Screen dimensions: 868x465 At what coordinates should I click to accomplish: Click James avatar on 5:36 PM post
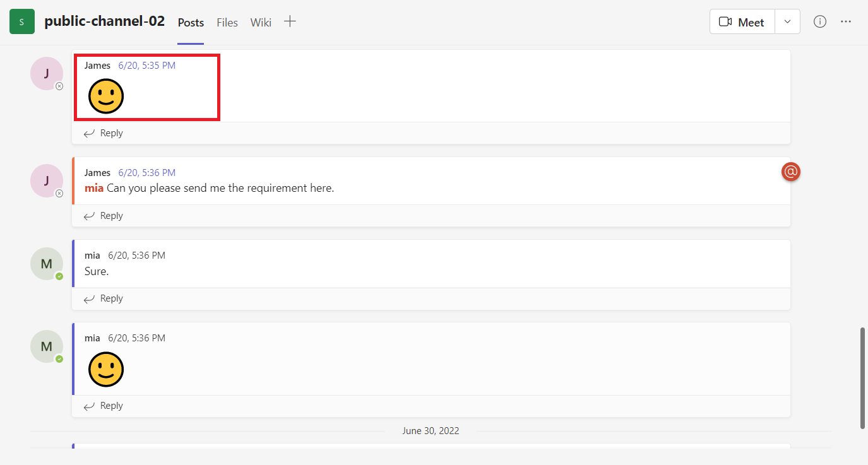(47, 180)
